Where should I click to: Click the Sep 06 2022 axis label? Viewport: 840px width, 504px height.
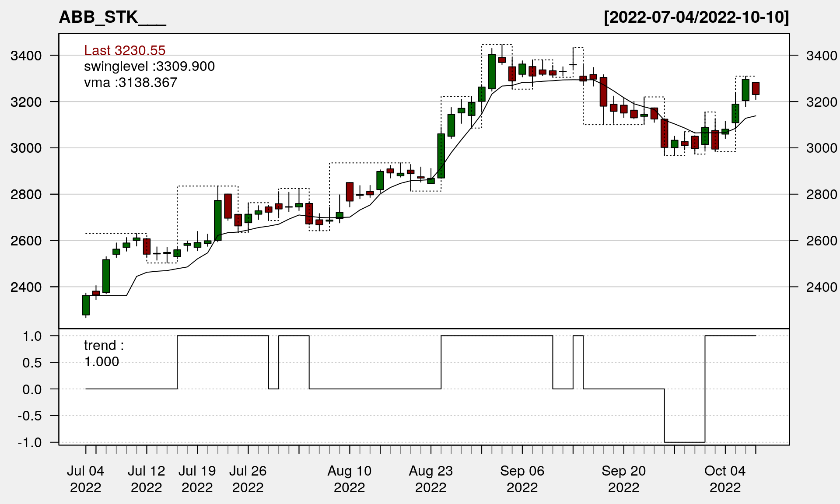[x=522, y=479]
